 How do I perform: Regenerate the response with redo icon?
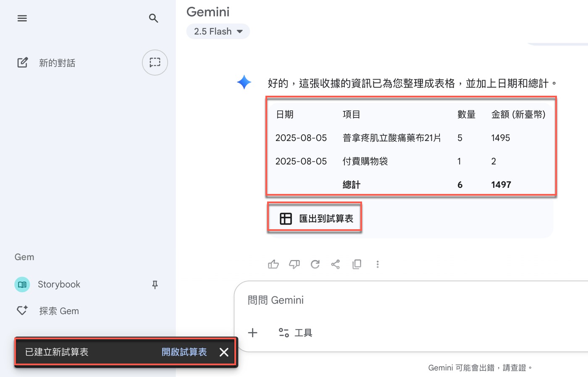315,264
